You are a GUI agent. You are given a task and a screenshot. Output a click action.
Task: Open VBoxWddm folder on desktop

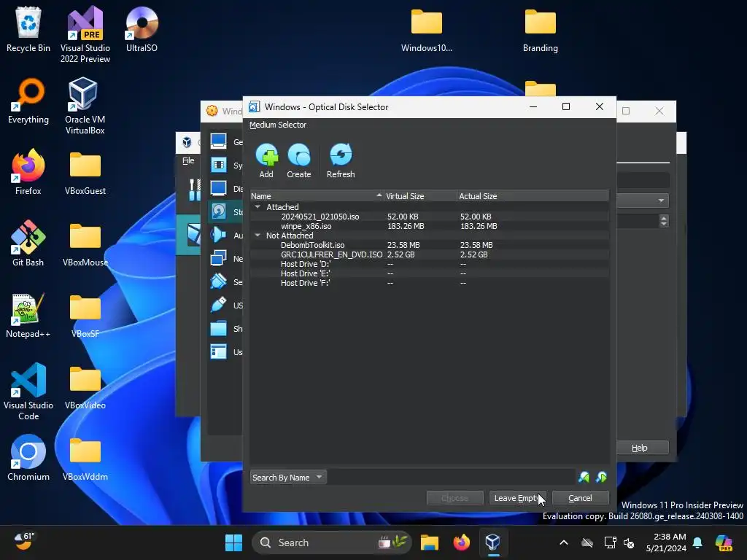(85, 458)
